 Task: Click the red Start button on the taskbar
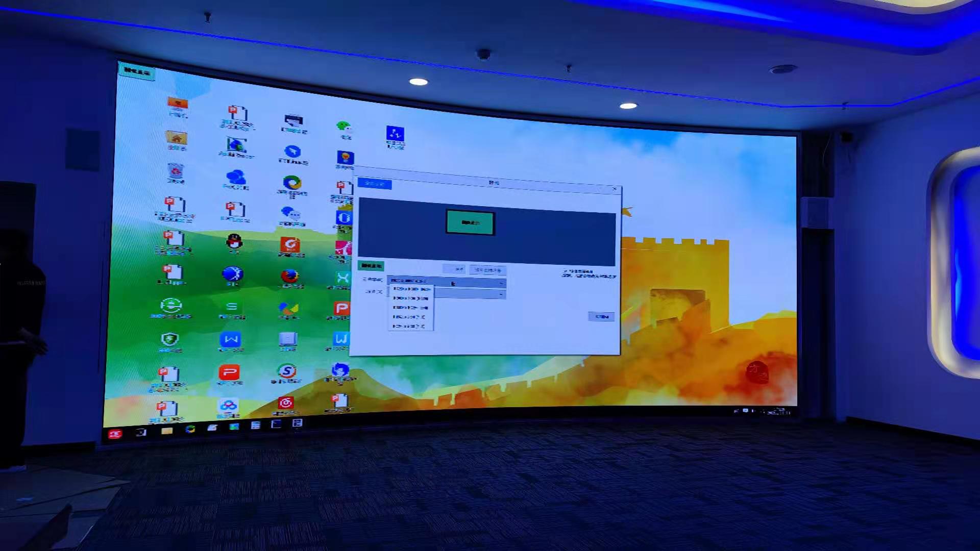click(x=115, y=434)
